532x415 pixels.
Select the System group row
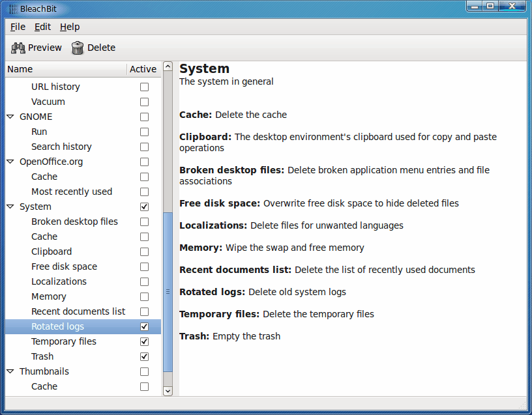click(83, 207)
